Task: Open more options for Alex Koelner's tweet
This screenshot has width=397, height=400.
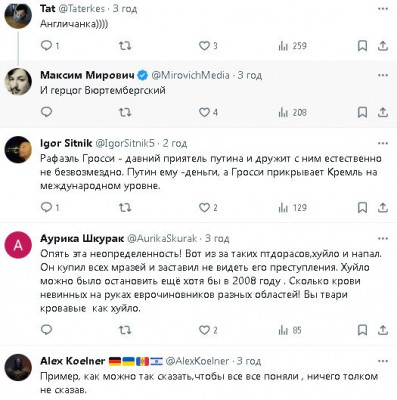Action: pos(383,361)
